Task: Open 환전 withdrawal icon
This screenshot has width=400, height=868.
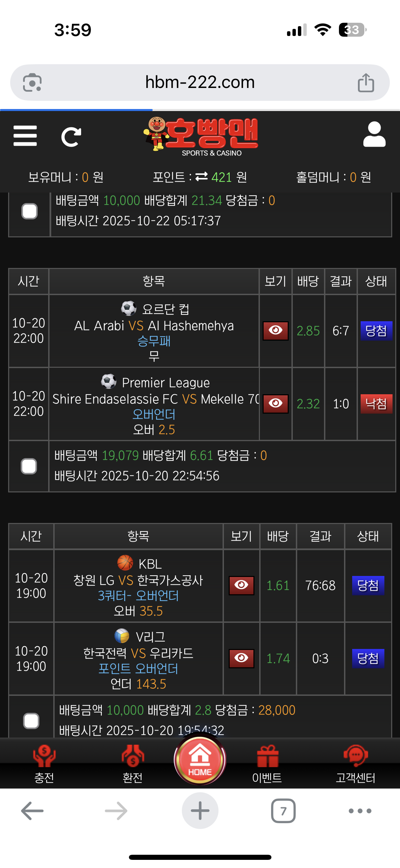Action: pyautogui.click(x=133, y=756)
